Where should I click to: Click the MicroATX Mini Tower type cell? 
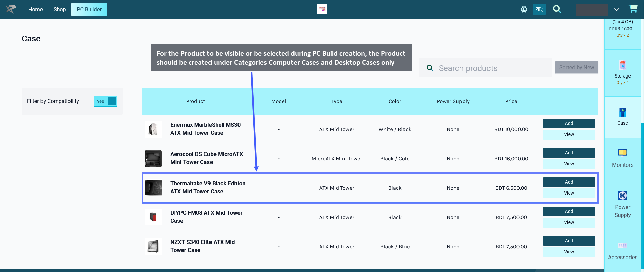pos(337,159)
